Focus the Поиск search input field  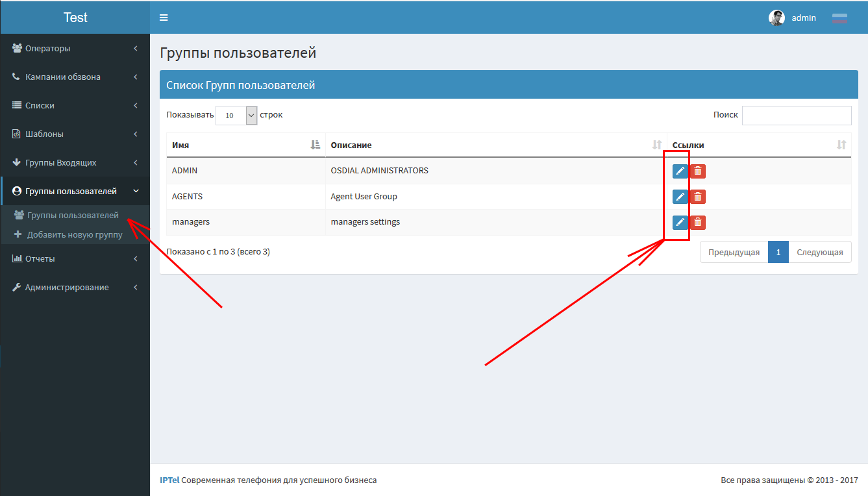(x=797, y=115)
